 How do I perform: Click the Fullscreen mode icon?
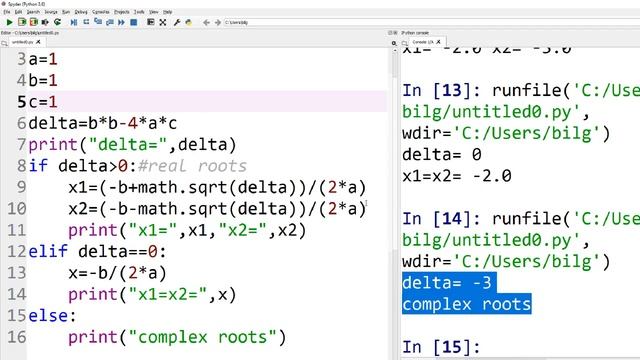tap(162, 22)
